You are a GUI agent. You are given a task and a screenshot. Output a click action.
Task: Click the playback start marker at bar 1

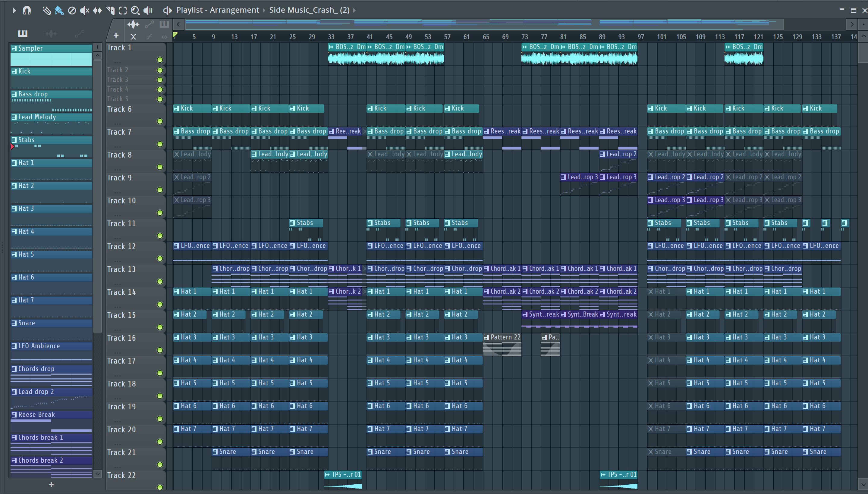coord(175,35)
